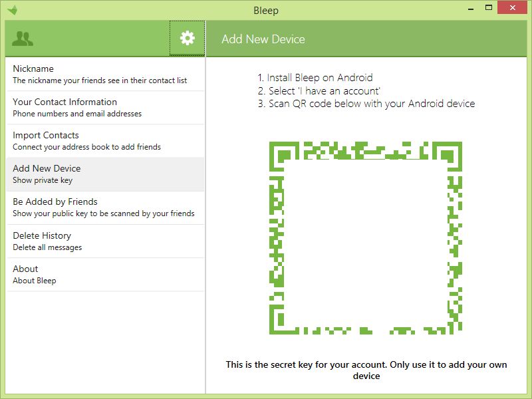532x399 pixels.
Task: Select Your Contact Information option
Action: click(105, 108)
